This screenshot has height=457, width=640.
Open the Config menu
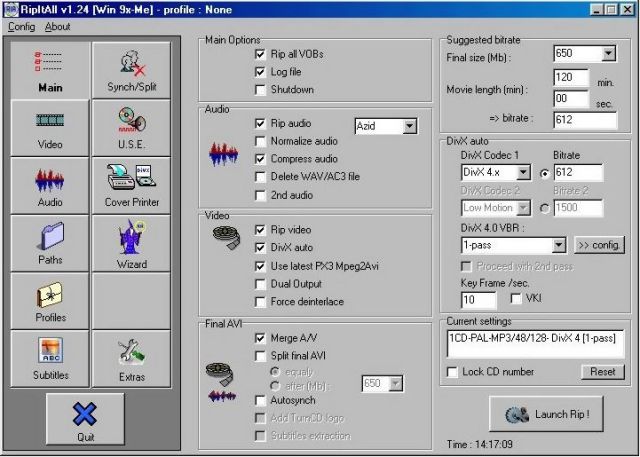21,26
